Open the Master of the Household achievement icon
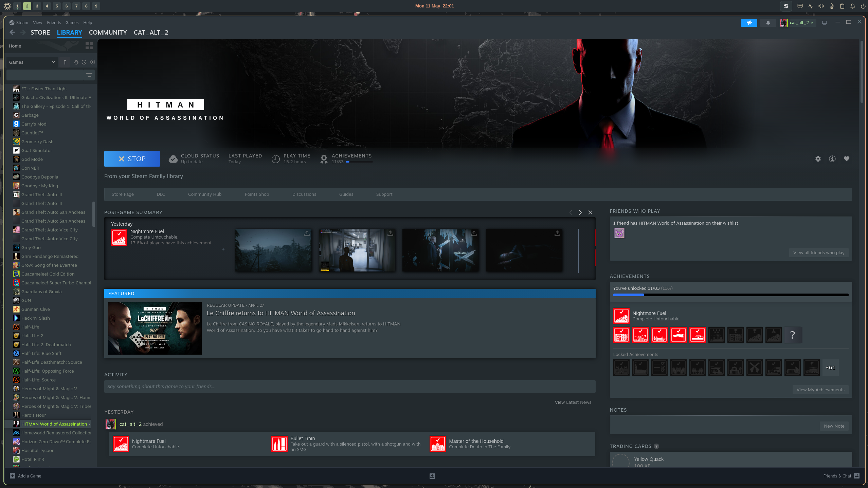This screenshot has height=488, width=868. click(438, 444)
